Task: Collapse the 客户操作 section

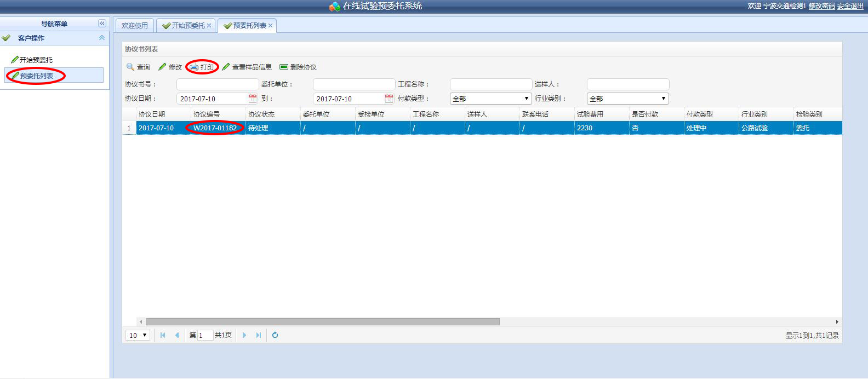Action: pos(101,38)
